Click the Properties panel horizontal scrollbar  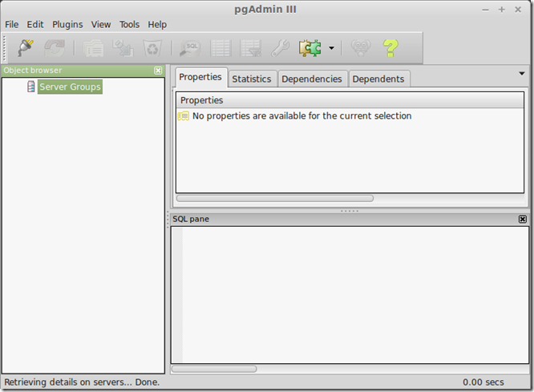click(275, 198)
